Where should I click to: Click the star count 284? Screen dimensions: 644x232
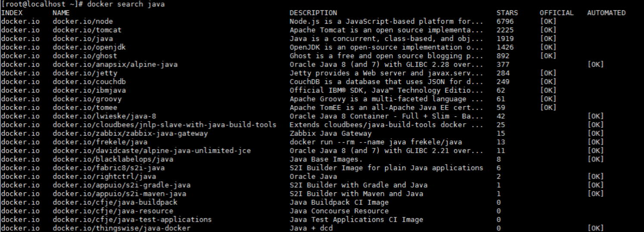tap(503, 73)
